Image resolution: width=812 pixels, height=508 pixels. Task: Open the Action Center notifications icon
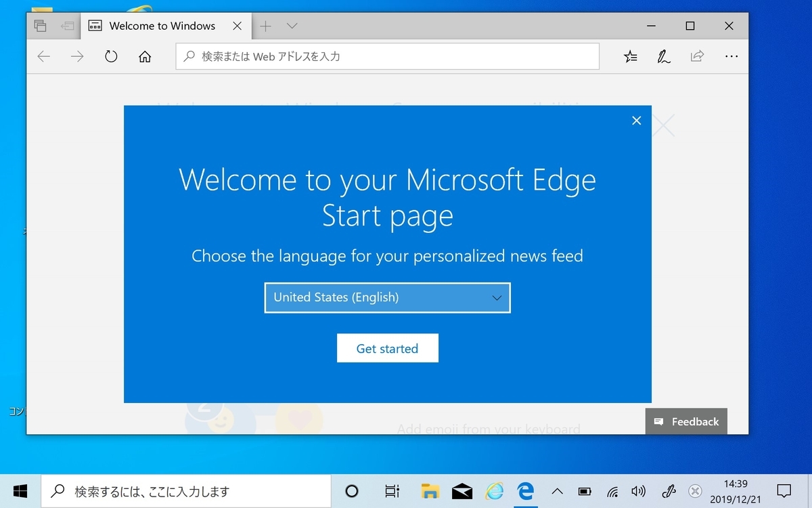pyautogui.click(x=784, y=491)
